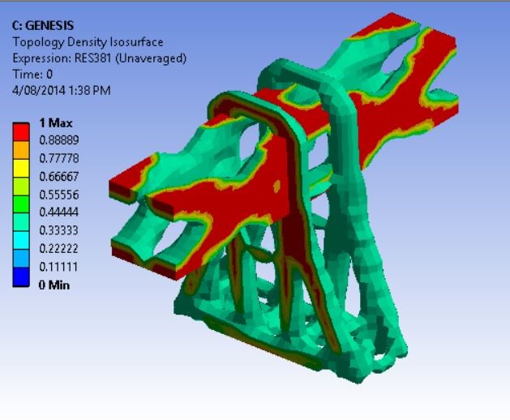The width and height of the screenshot is (510, 420).
Task: Click the 'C: GENESIS' title text
Action: click(x=43, y=26)
